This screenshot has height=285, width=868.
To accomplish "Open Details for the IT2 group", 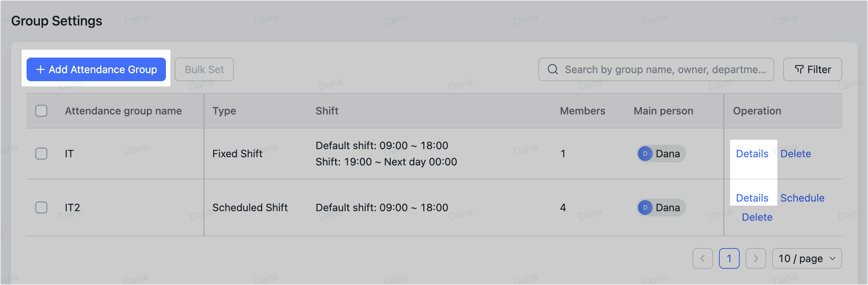I will (x=752, y=198).
